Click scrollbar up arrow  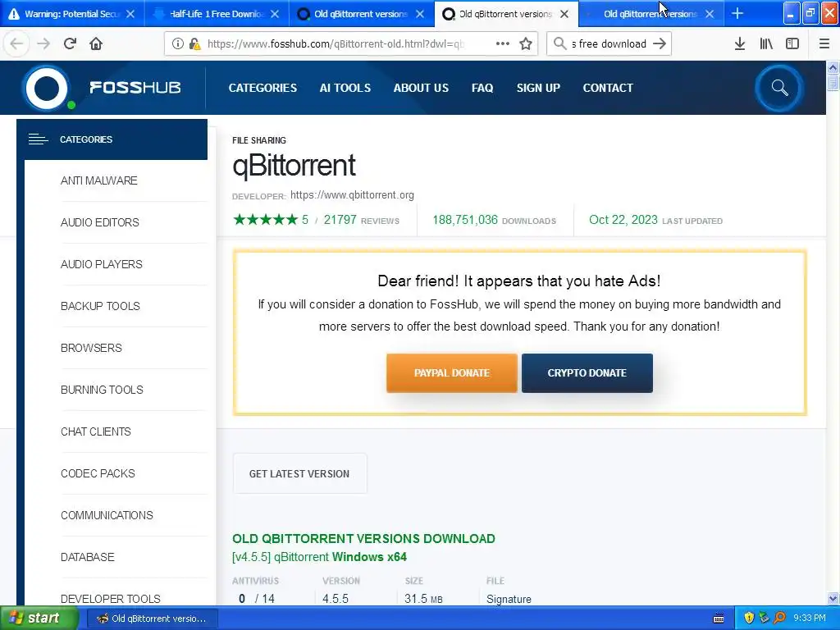[833, 67]
